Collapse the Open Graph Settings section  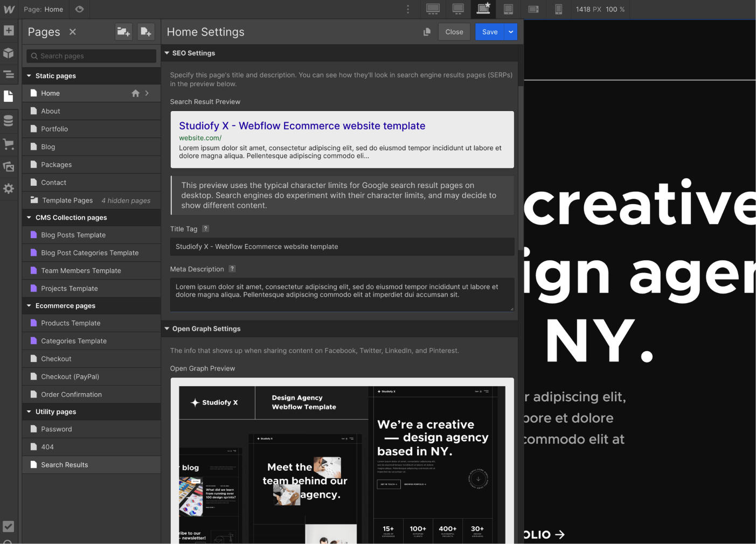click(167, 329)
